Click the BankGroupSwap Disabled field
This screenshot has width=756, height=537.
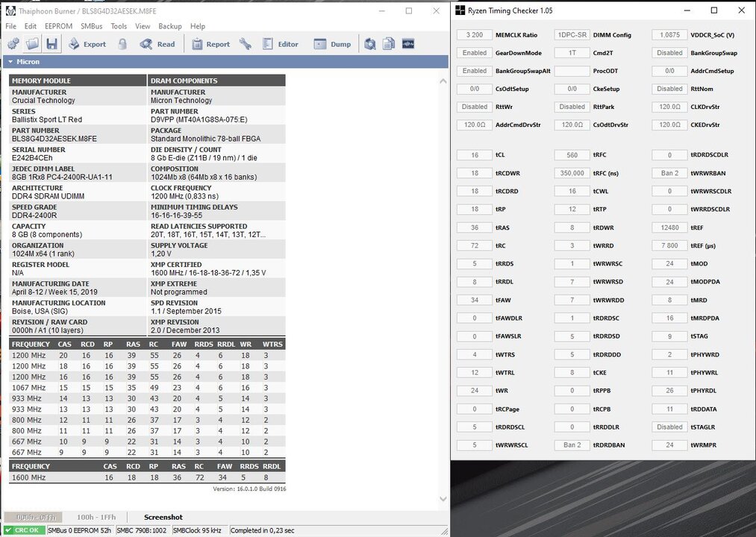[x=669, y=52]
